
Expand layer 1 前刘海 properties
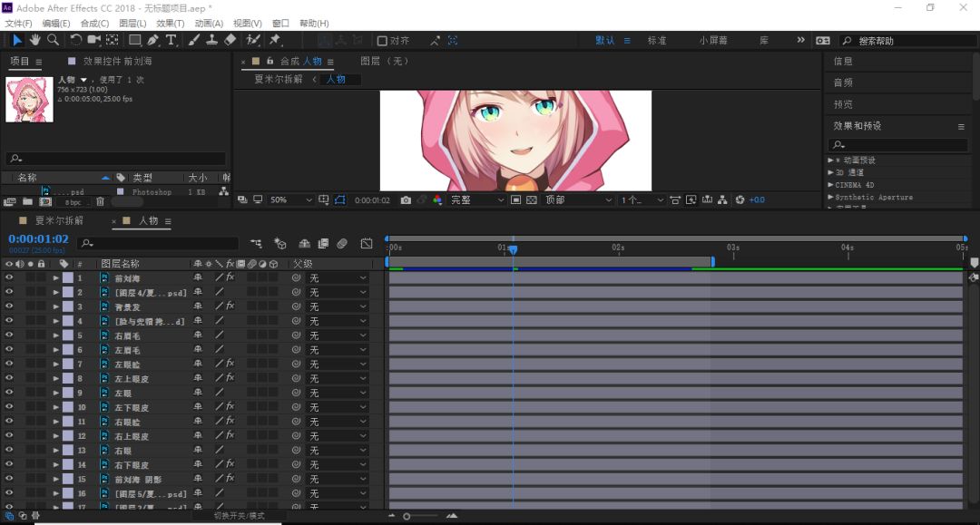pyautogui.click(x=55, y=277)
